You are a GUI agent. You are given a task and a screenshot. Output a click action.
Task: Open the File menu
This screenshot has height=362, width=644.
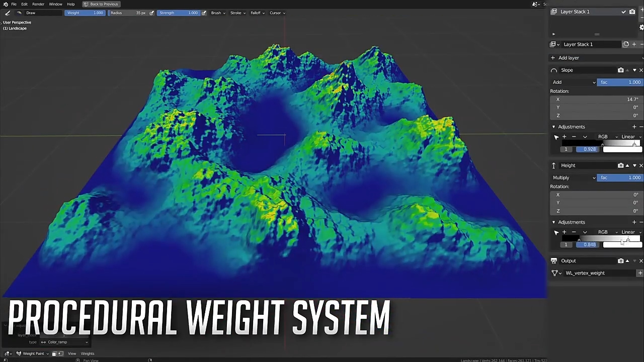click(14, 4)
